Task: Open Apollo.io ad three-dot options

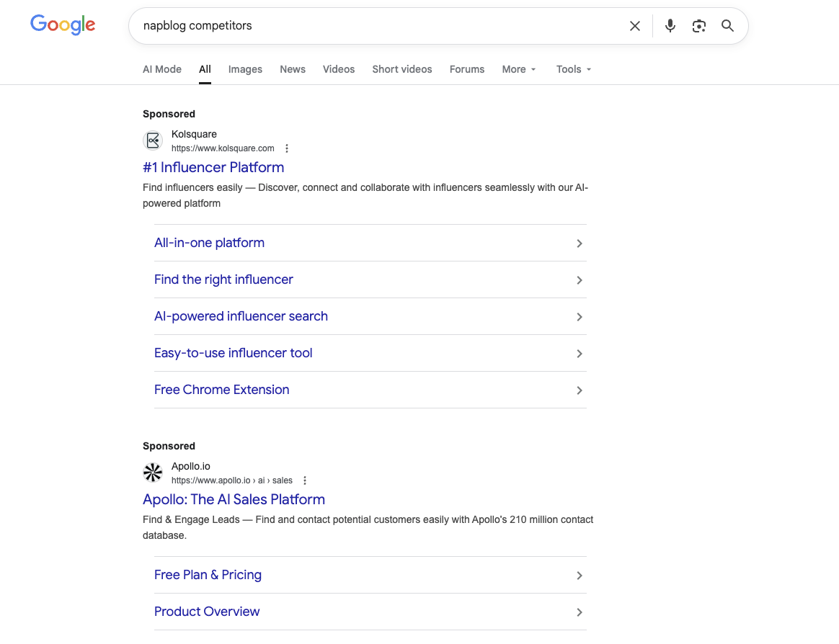Action: pos(305,480)
